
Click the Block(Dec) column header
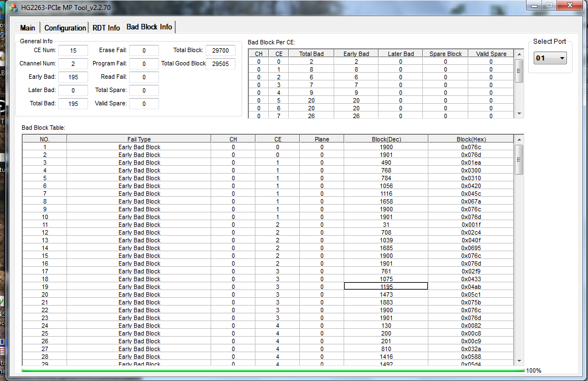[x=386, y=139]
